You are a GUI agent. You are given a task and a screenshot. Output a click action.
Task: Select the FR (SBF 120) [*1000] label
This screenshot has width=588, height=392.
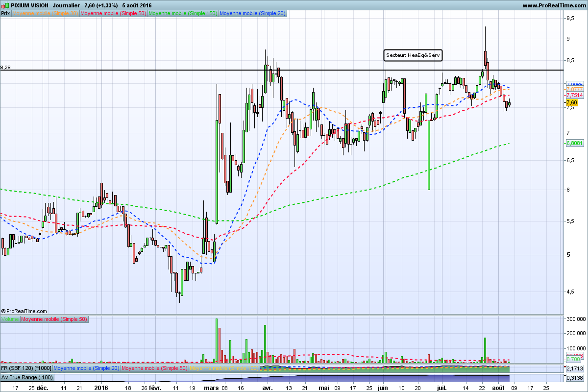click(x=26, y=368)
